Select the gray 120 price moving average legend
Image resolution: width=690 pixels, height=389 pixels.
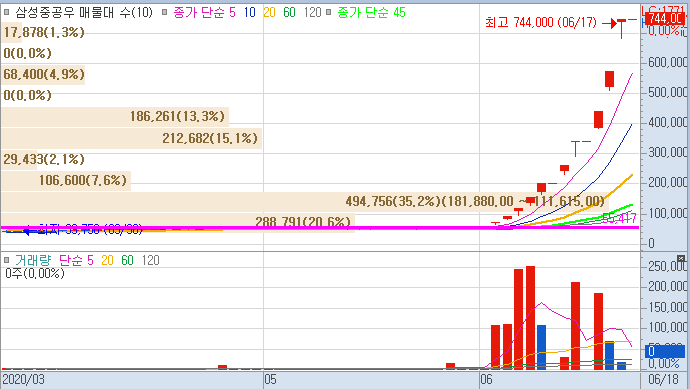tap(312, 12)
